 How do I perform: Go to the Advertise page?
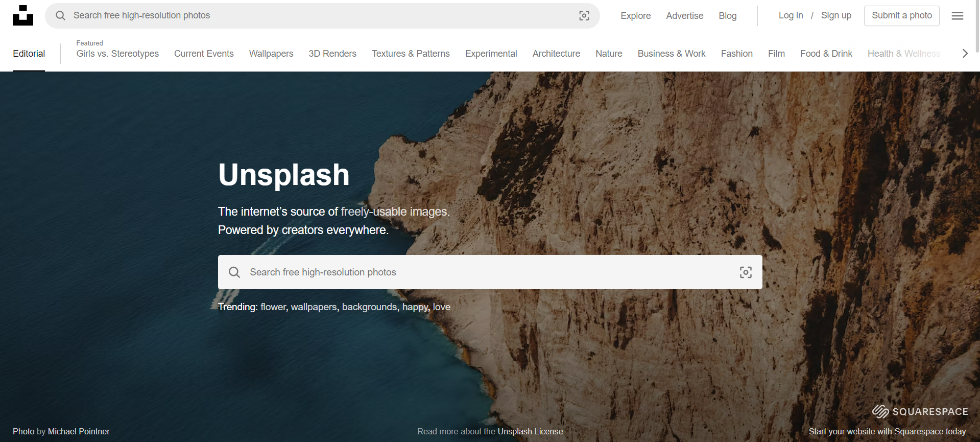point(684,16)
